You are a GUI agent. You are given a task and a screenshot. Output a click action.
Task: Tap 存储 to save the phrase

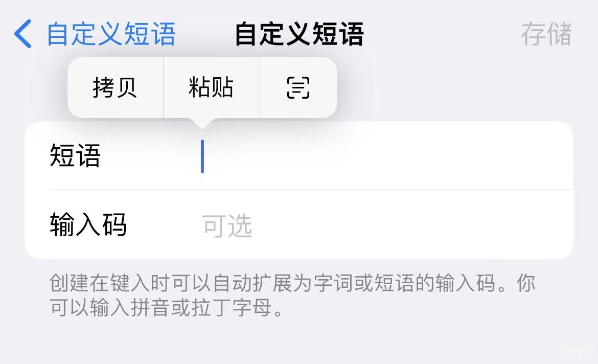click(x=546, y=34)
